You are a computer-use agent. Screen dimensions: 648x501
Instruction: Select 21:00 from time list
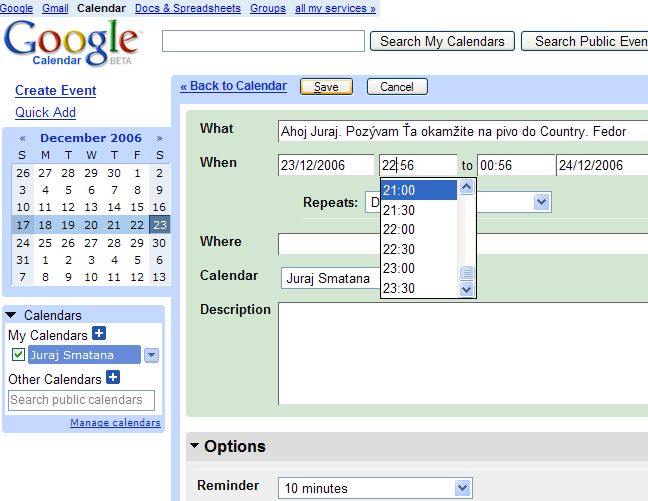[x=419, y=190]
